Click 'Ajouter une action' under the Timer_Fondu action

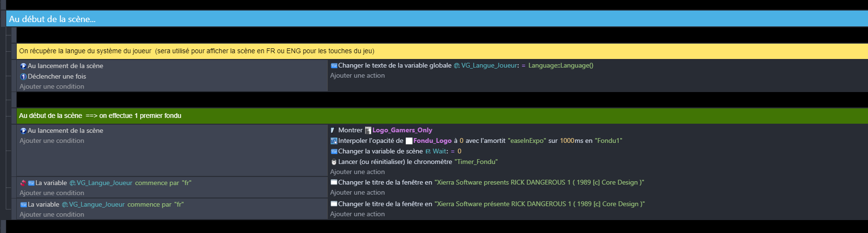(357, 172)
